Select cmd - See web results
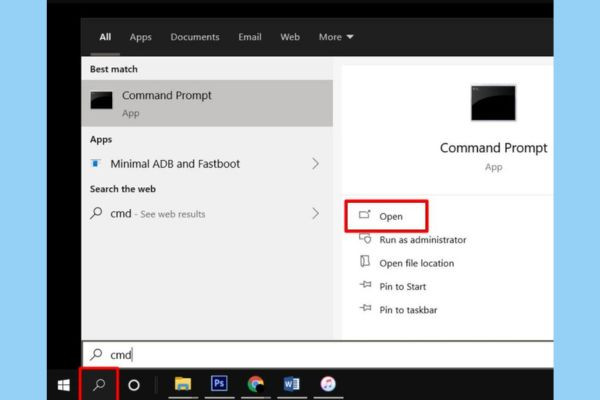Viewport: 600px width, 400px height. 207,214
